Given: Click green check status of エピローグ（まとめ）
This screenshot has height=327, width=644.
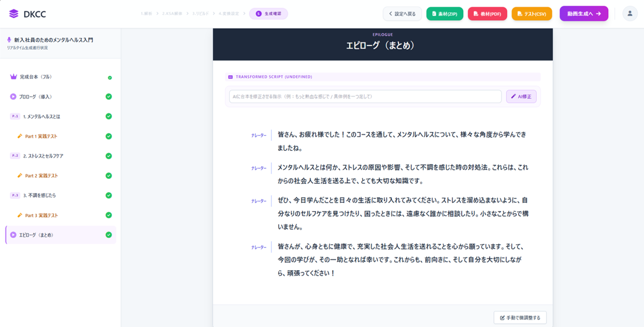Looking at the screenshot, I should tap(109, 235).
